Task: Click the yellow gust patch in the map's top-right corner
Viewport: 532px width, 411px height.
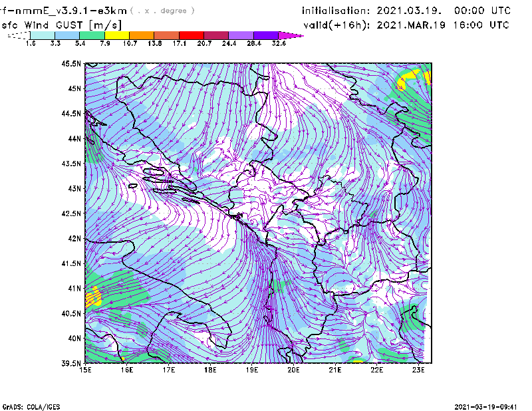Action: pos(410,79)
